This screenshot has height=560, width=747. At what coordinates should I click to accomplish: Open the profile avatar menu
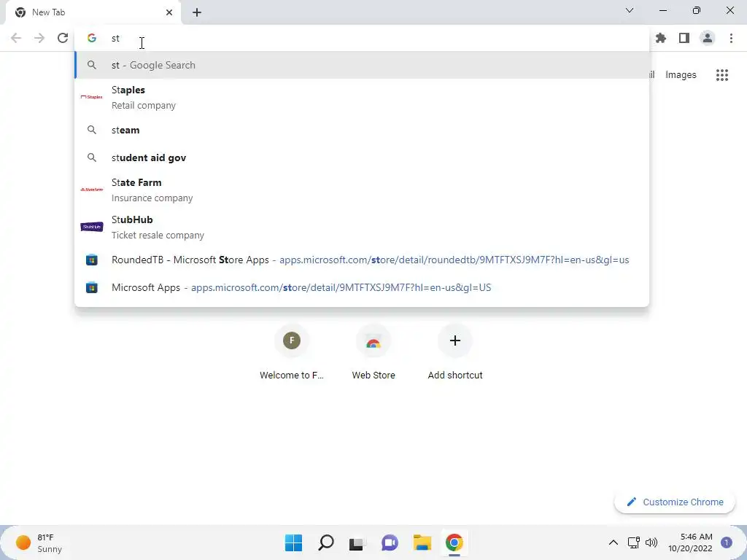coord(708,38)
